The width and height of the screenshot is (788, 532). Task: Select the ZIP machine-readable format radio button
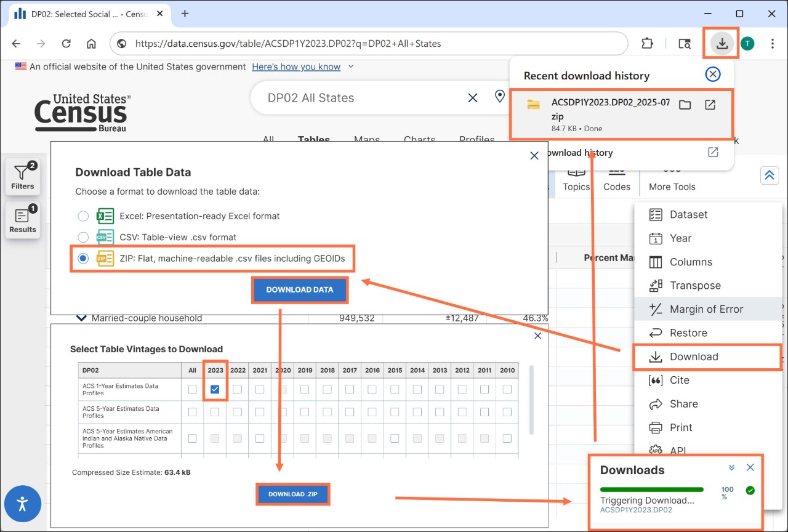click(83, 259)
